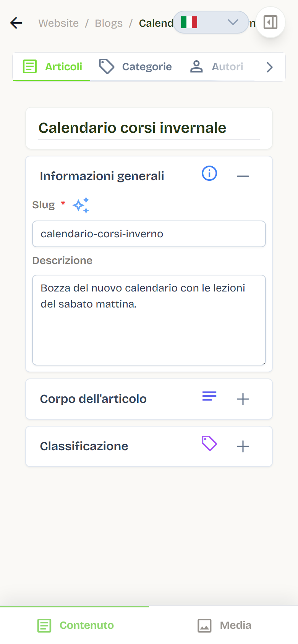Viewport: 298px width, 644px height.
Task: Toggle the side panel icon
Action: click(270, 22)
